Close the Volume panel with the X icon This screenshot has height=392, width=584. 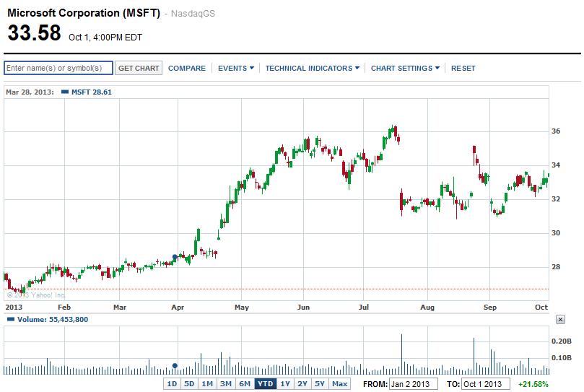(560, 319)
